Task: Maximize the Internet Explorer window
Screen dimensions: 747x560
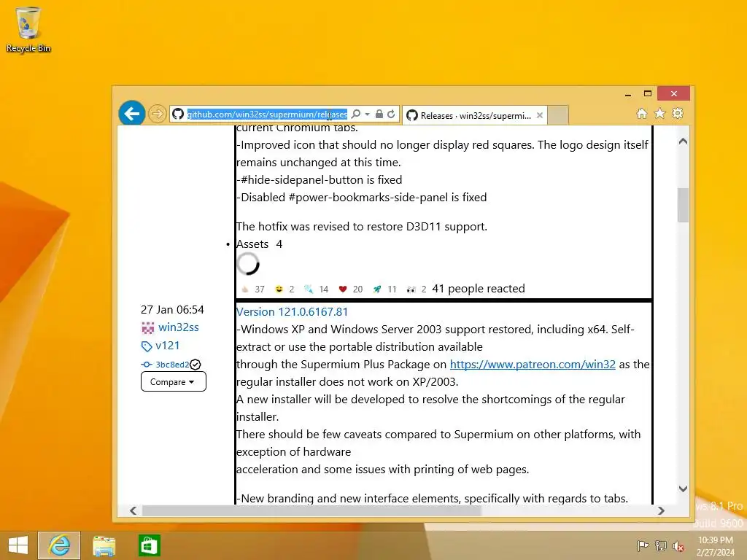Action: pos(648,93)
